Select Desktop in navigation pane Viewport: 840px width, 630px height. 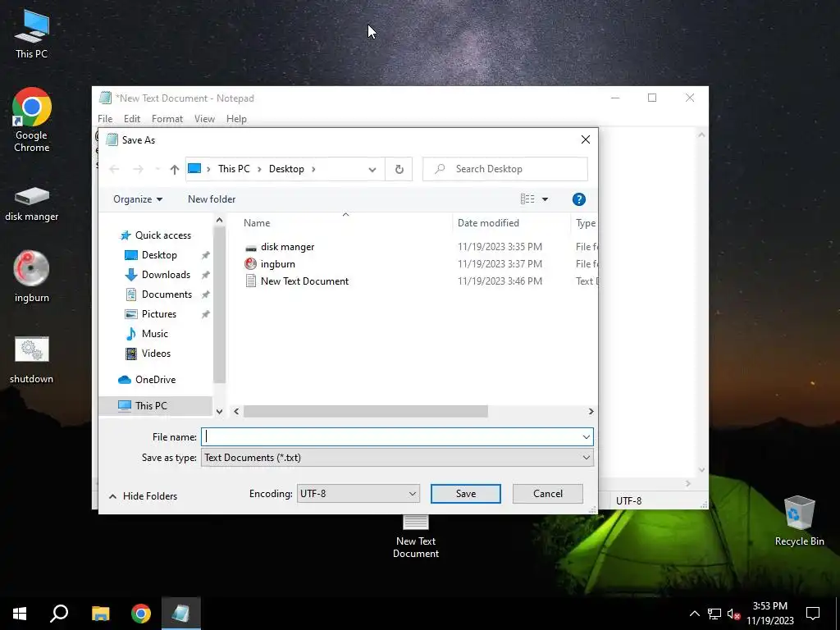(159, 255)
